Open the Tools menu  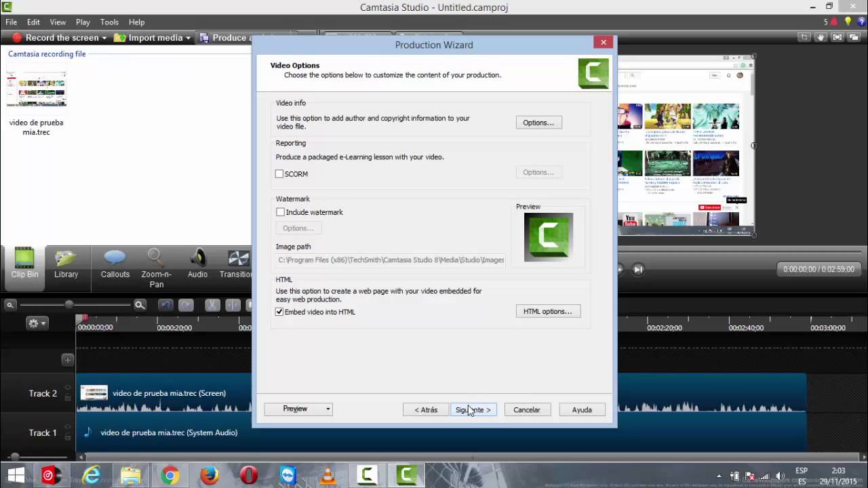109,22
